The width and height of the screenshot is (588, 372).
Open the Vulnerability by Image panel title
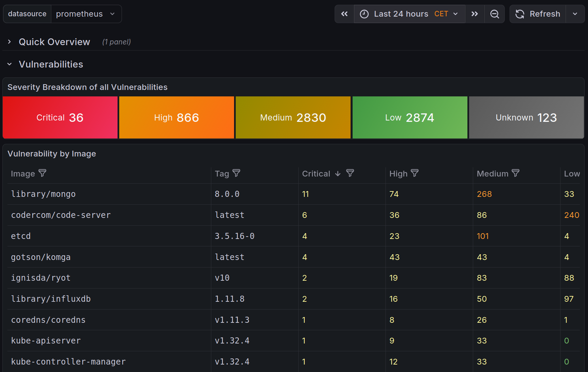pyautogui.click(x=52, y=154)
